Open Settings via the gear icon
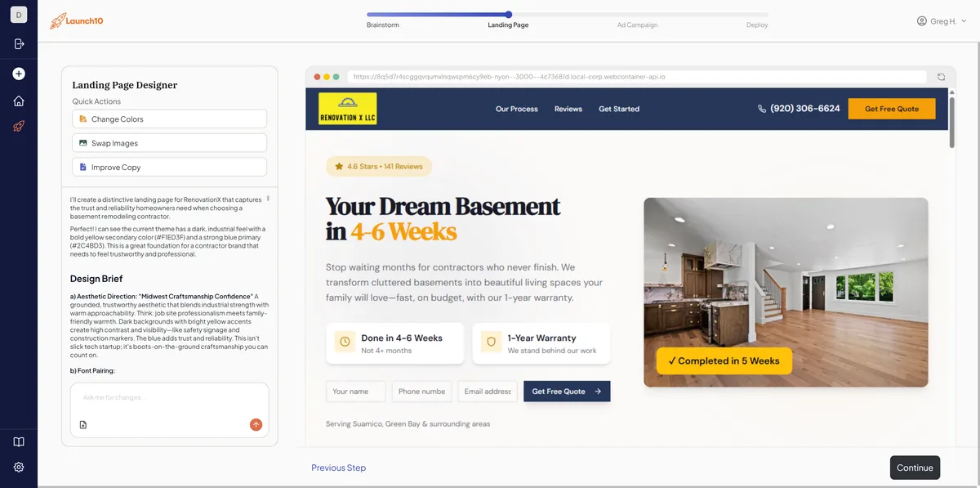 [x=18, y=467]
